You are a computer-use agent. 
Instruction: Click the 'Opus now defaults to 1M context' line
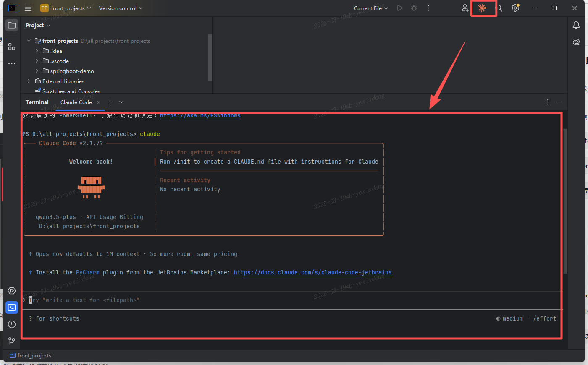click(x=133, y=254)
